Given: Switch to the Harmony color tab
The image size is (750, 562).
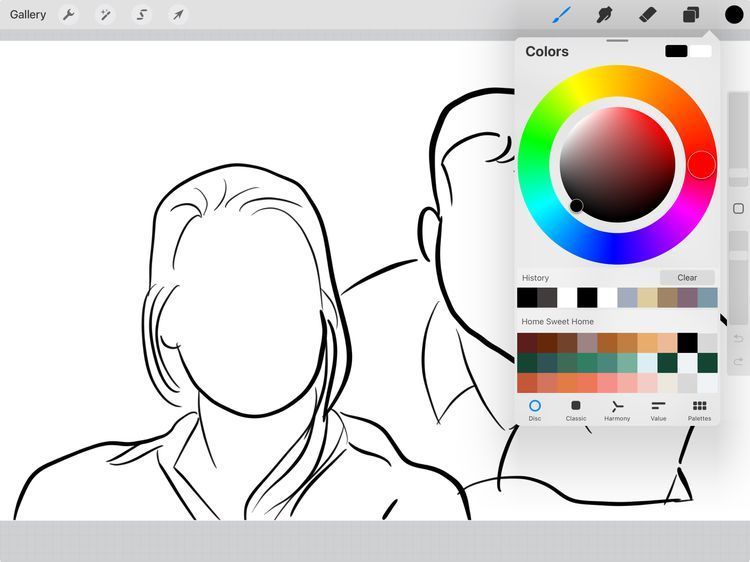Looking at the screenshot, I should click(x=617, y=410).
